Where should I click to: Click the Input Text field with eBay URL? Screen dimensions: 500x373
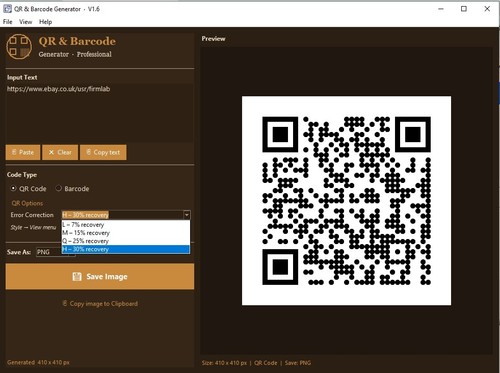pyautogui.click(x=100, y=113)
